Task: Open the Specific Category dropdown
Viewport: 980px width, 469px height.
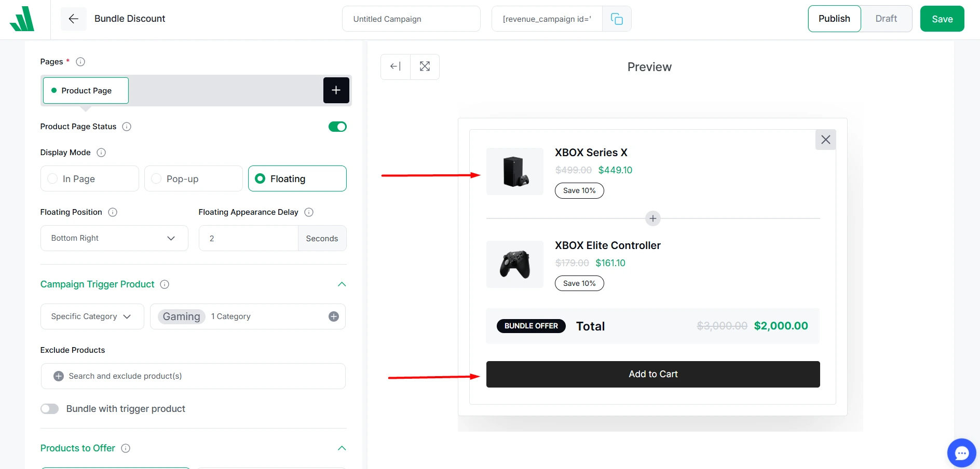Action: (x=92, y=316)
